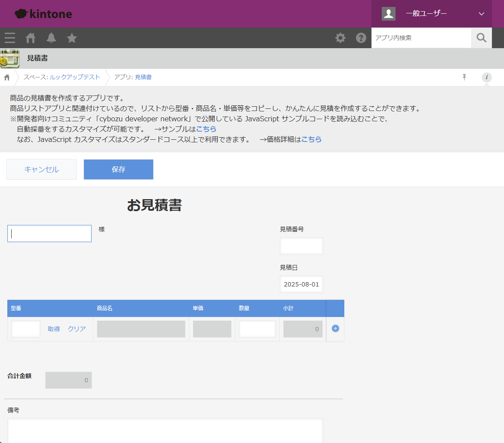Click the 合計金額 calculated field
Viewport: 504px width, 443px height.
tap(68, 380)
